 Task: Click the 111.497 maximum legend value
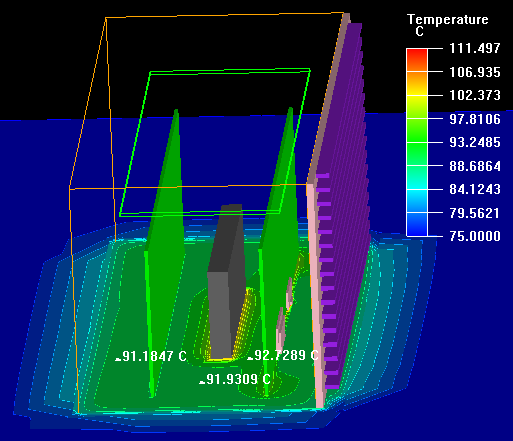click(475, 49)
